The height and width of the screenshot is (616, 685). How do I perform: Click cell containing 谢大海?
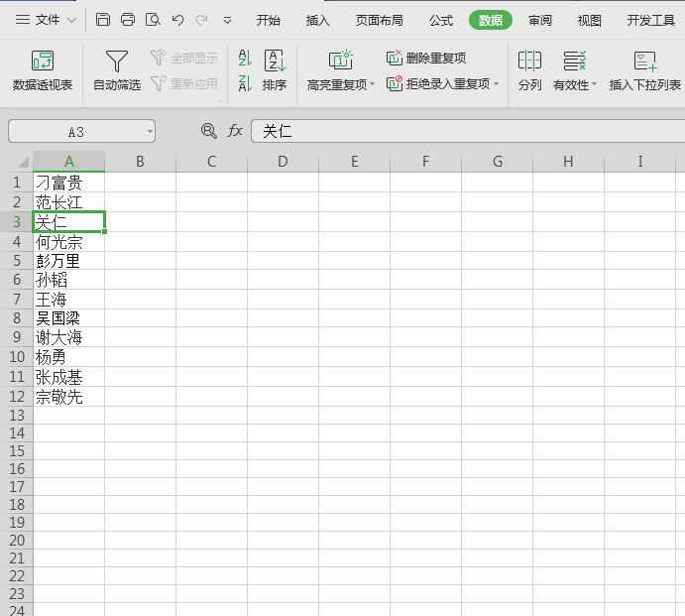[69, 337]
